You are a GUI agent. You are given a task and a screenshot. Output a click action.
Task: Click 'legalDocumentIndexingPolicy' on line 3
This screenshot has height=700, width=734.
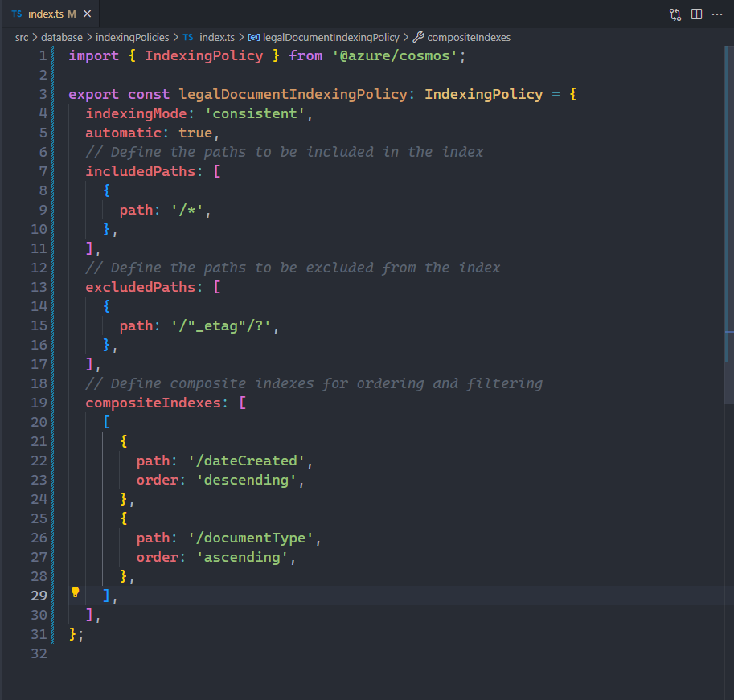[x=293, y=94]
